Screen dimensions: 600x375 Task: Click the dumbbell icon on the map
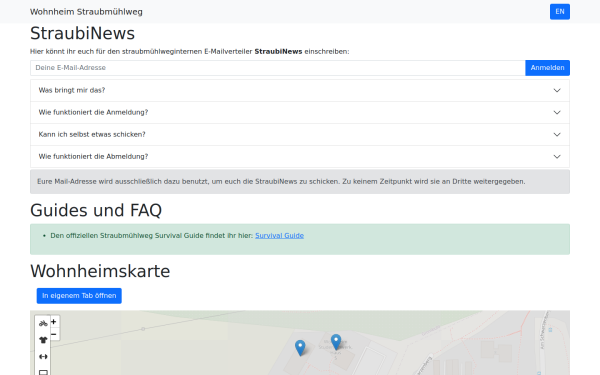[x=43, y=357]
